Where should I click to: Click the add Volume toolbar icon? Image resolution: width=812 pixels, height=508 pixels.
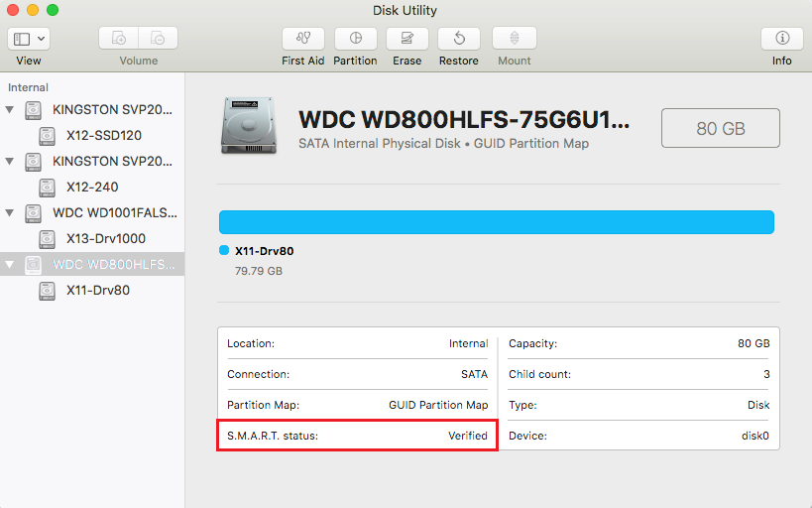click(x=119, y=39)
